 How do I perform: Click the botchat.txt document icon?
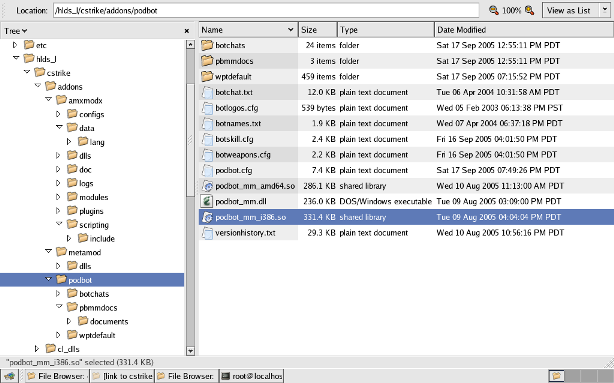pyautogui.click(x=207, y=92)
